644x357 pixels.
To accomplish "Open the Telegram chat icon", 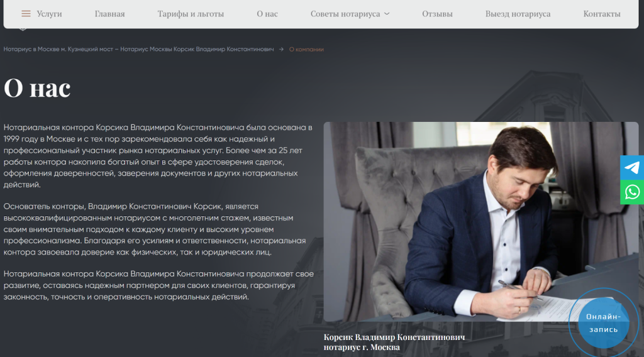I will [632, 167].
